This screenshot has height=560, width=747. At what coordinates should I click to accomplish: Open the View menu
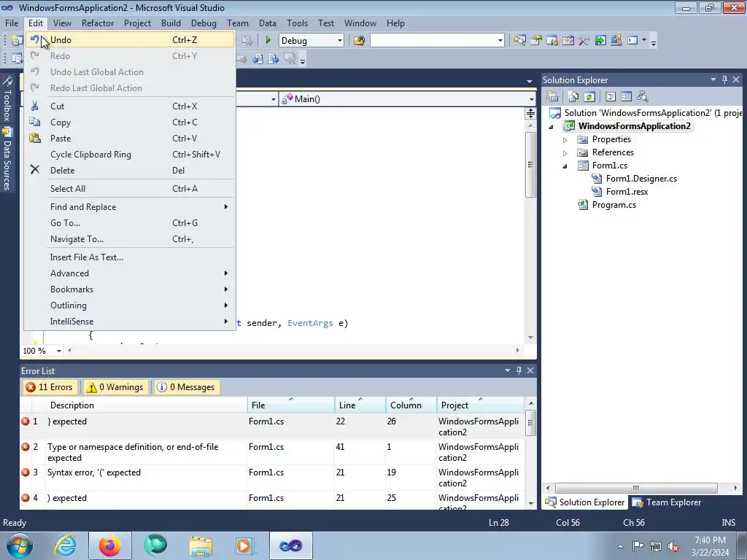click(62, 23)
